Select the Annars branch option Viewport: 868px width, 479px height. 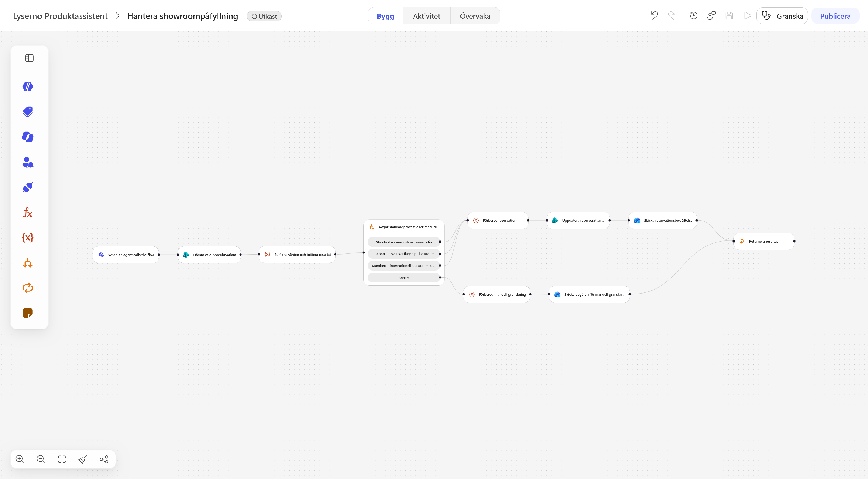tap(404, 278)
